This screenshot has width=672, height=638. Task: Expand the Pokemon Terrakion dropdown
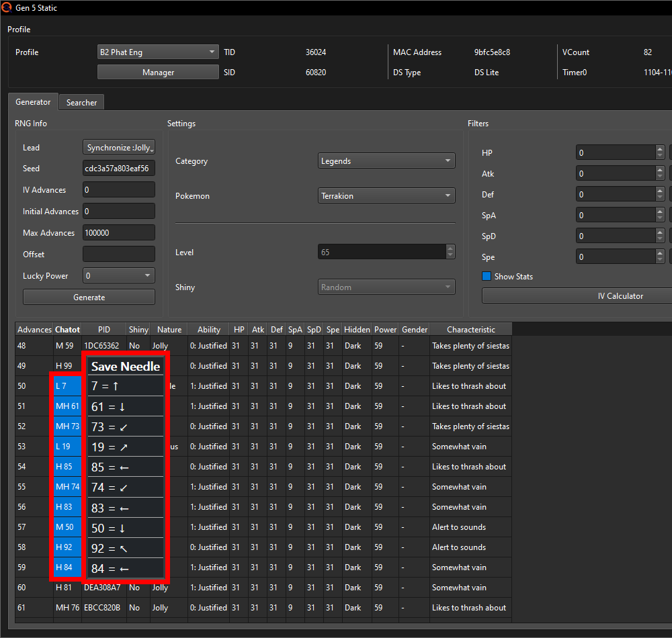click(386, 196)
